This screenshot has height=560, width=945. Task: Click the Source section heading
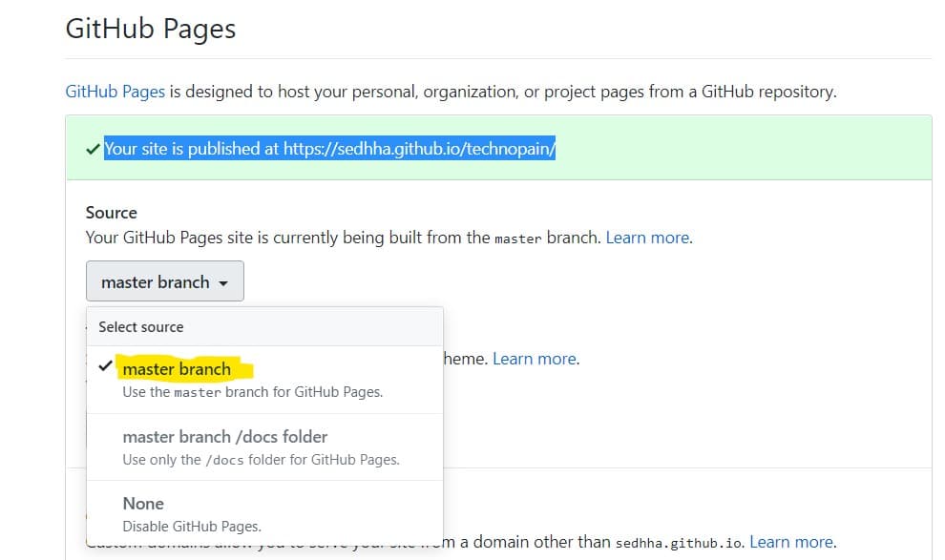pyautogui.click(x=111, y=212)
